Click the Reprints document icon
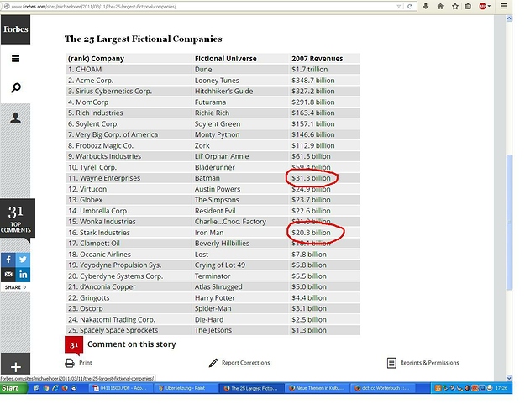This screenshot has height=420, width=525. (391, 363)
